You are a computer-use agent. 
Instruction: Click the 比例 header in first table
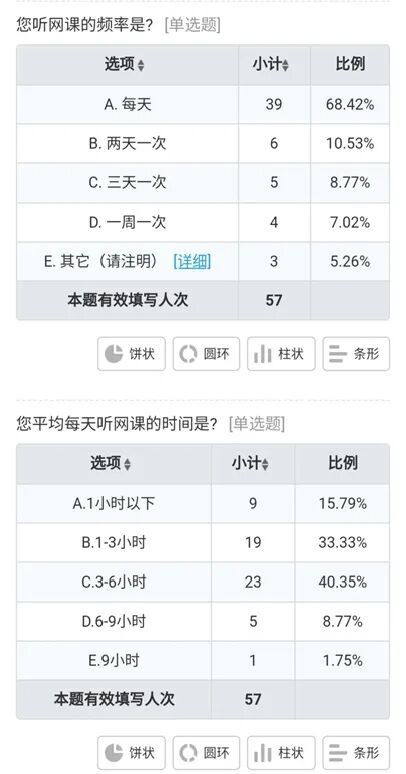(350, 64)
